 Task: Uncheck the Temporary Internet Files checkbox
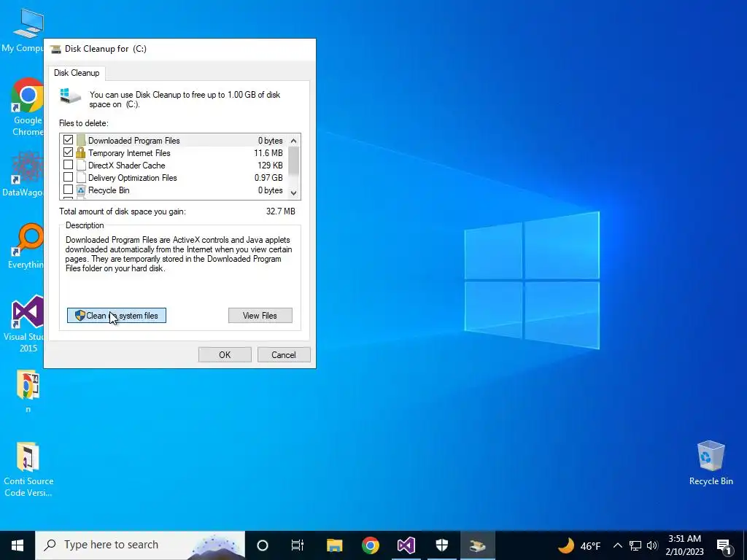tap(68, 152)
